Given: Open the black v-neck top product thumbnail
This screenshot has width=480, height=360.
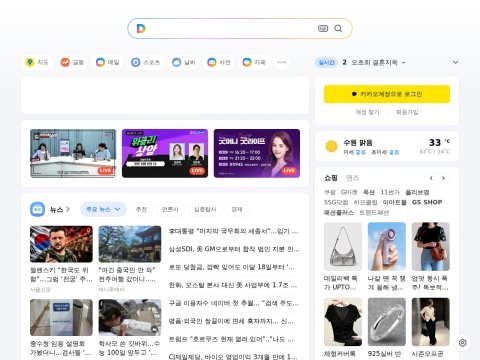Looking at the screenshot, I should 343,322.
